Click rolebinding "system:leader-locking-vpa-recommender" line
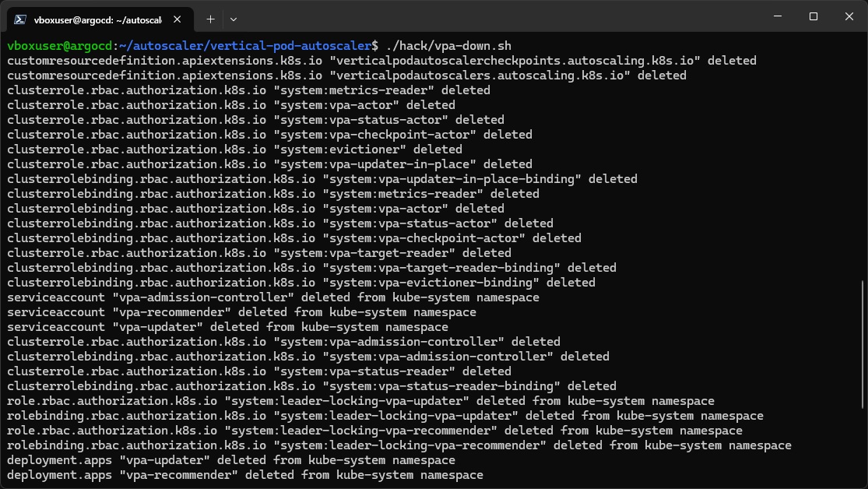Image resolution: width=868 pixels, height=489 pixels. click(x=399, y=446)
